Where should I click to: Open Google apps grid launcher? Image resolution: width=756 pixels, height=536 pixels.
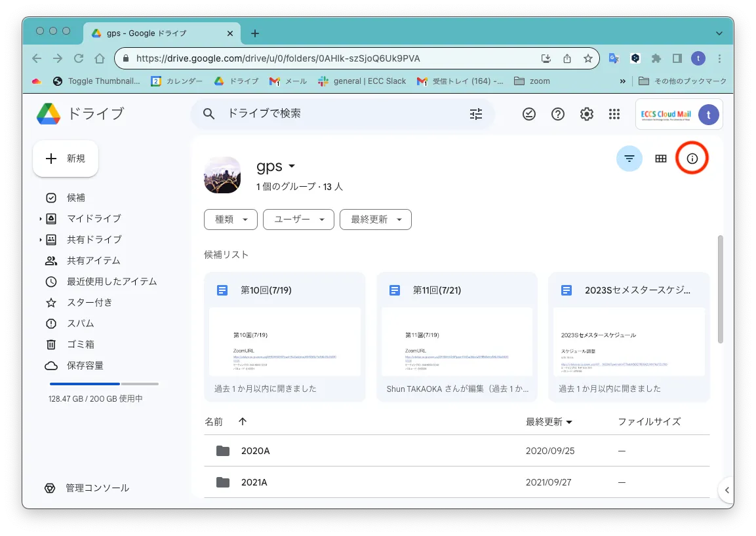(614, 114)
